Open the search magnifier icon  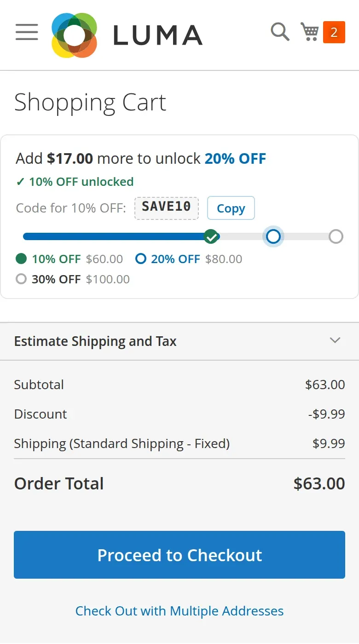pyautogui.click(x=280, y=32)
